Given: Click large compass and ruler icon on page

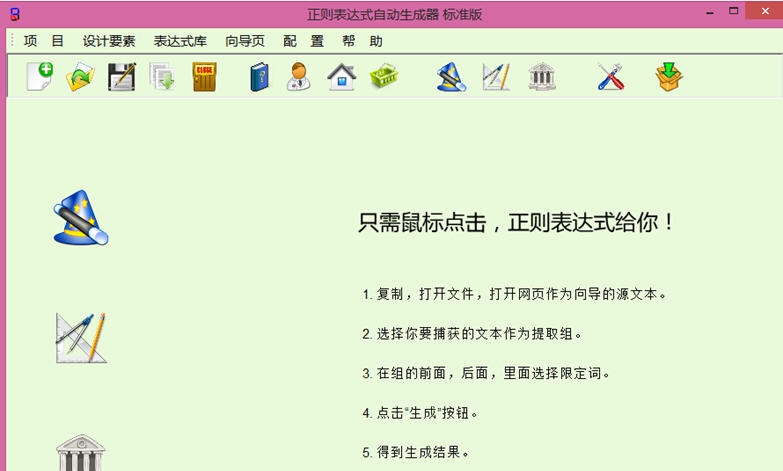Looking at the screenshot, I should pos(81,338).
